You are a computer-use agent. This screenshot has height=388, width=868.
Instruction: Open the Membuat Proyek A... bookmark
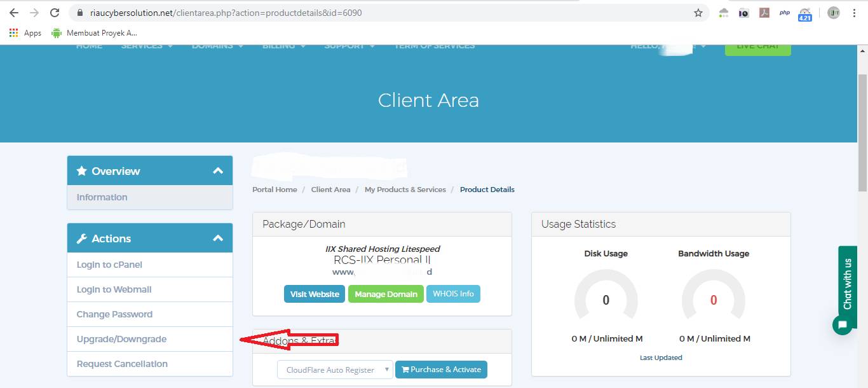94,33
